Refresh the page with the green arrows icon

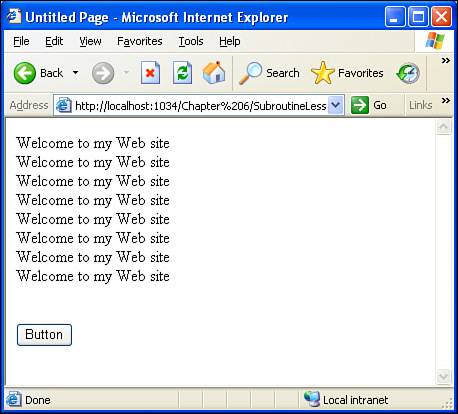coord(182,73)
